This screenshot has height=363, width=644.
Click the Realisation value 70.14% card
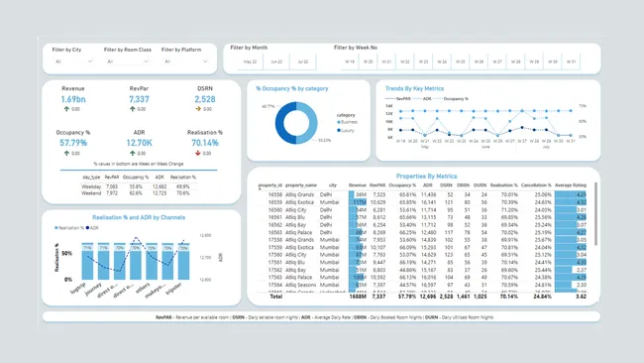205,143
